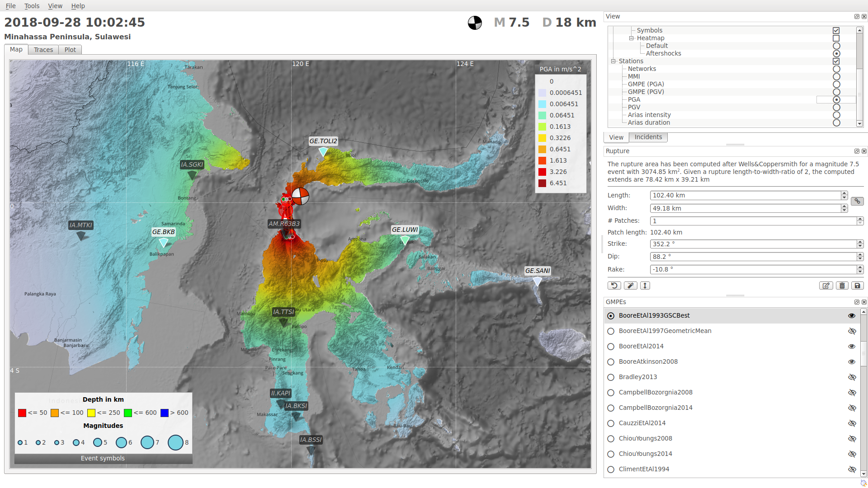Click inside the Strike input field
Viewport: 868px width, 488px height.
(x=753, y=244)
